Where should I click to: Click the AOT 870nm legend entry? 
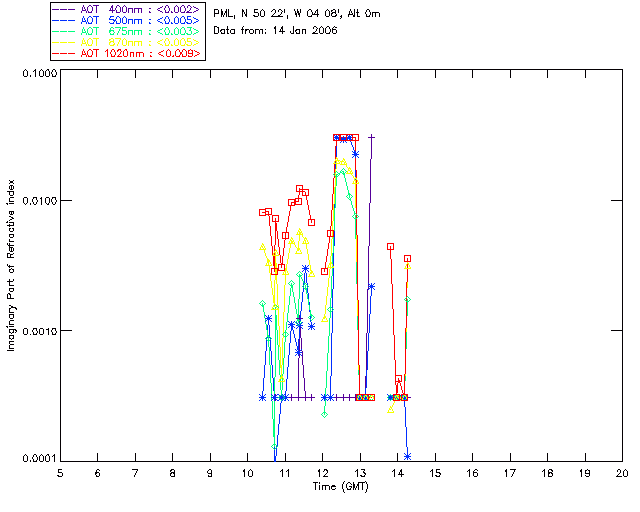pyautogui.click(x=127, y=42)
